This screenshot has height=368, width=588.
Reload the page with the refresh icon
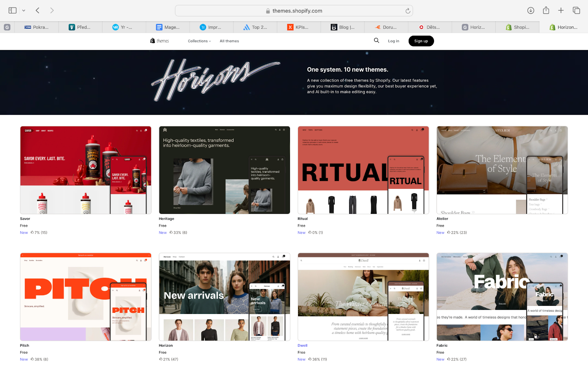[x=408, y=11]
